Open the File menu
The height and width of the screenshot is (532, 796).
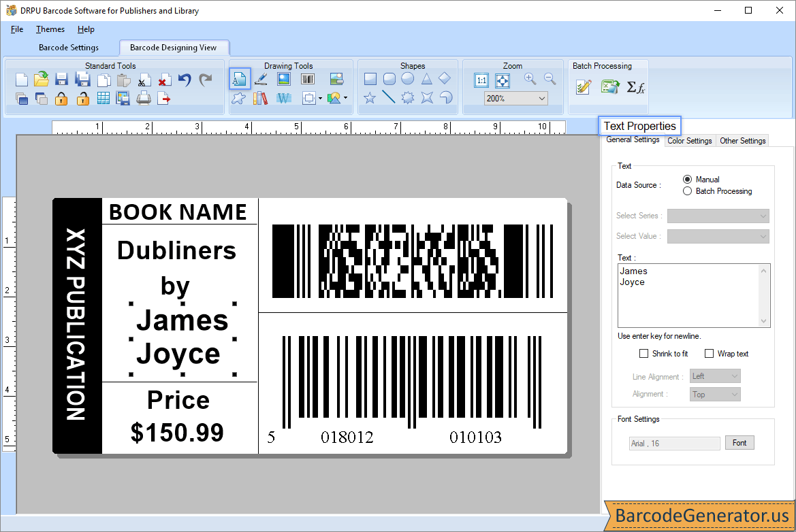pos(17,29)
